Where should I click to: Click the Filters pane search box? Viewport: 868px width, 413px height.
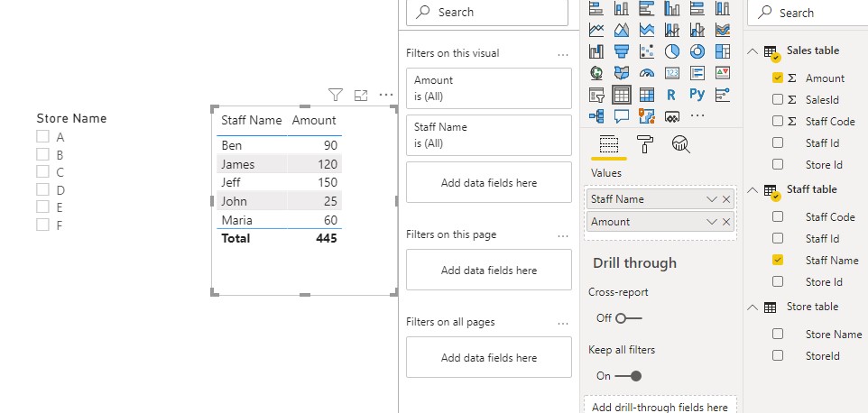[x=487, y=12]
